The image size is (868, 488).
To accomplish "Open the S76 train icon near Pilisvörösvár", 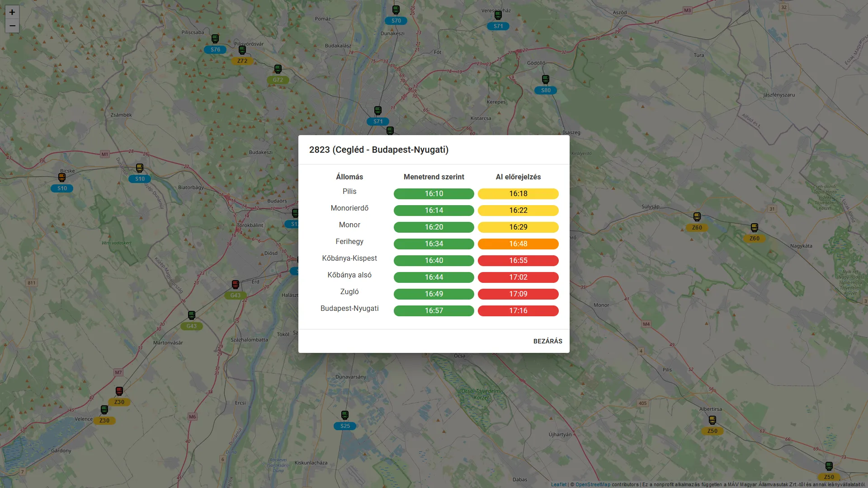I will click(216, 39).
